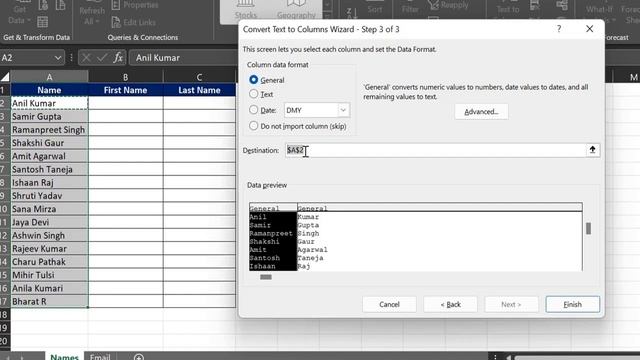Select the cell with Jaya Devi
The image size is (640, 360).
[x=49, y=222]
